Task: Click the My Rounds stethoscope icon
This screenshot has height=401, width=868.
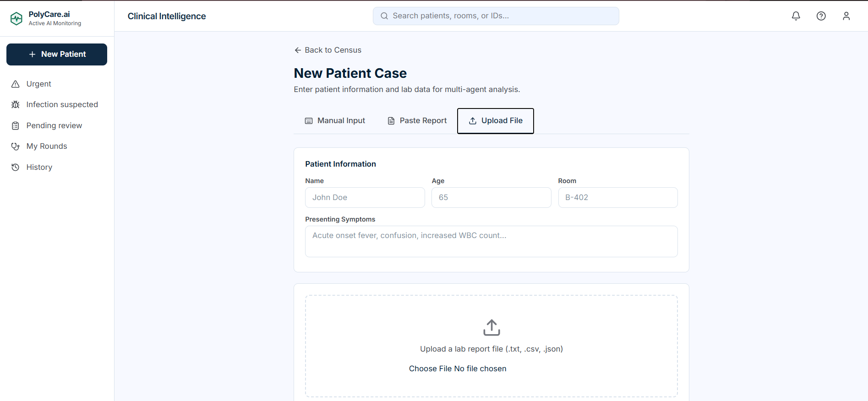Action: pos(16,146)
